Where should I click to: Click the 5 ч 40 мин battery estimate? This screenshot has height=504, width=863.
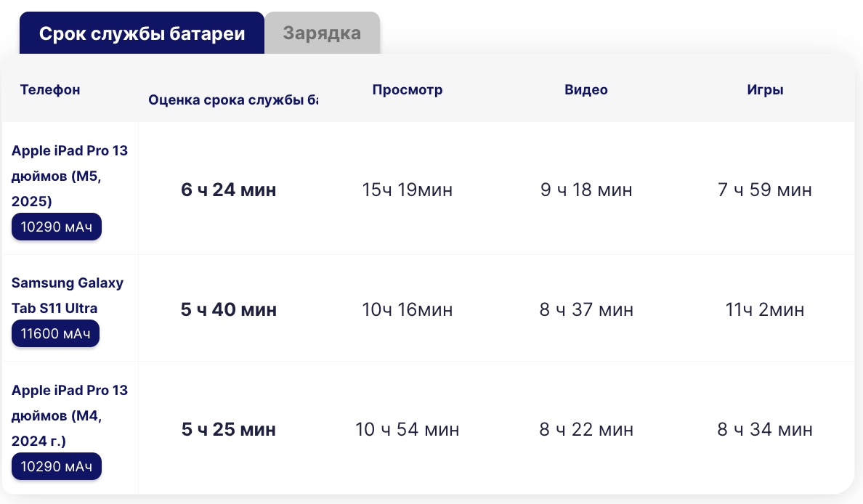pyautogui.click(x=229, y=310)
